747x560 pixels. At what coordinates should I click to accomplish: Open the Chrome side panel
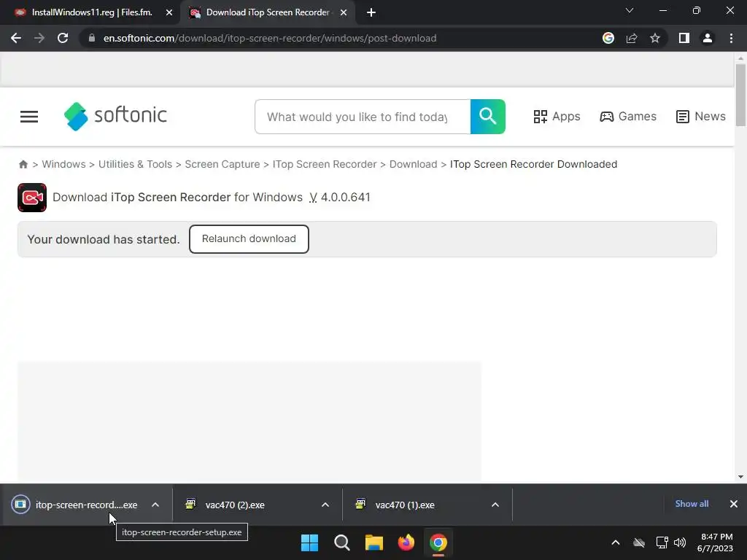684,38
